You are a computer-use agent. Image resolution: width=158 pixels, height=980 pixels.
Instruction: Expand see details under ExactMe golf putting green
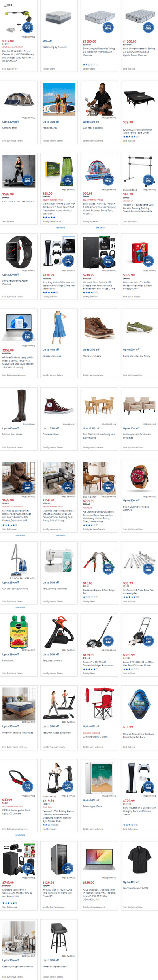tap(60, 227)
